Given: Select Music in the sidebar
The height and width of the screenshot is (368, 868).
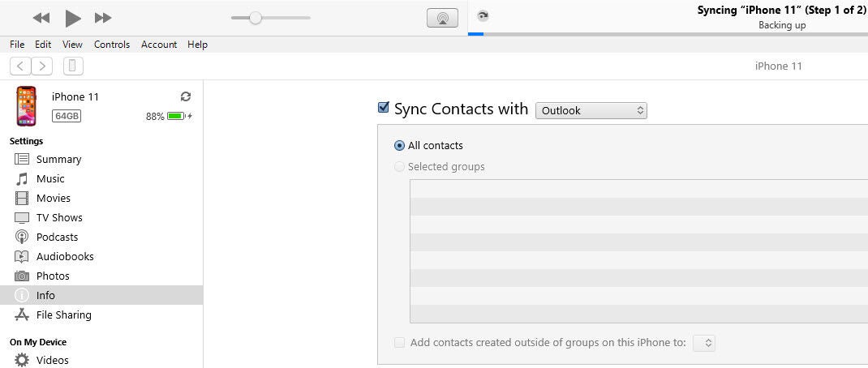Looking at the screenshot, I should (x=101, y=179).
